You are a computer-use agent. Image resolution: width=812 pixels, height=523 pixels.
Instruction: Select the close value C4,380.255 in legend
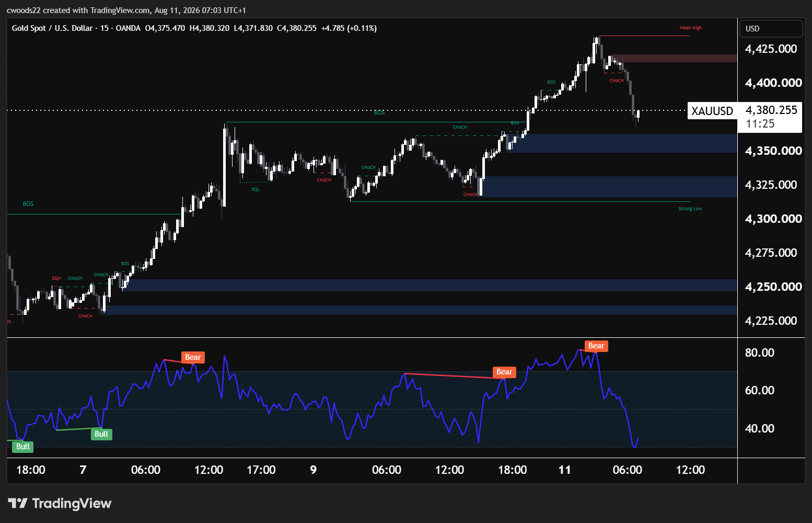[x=297, y=28]
